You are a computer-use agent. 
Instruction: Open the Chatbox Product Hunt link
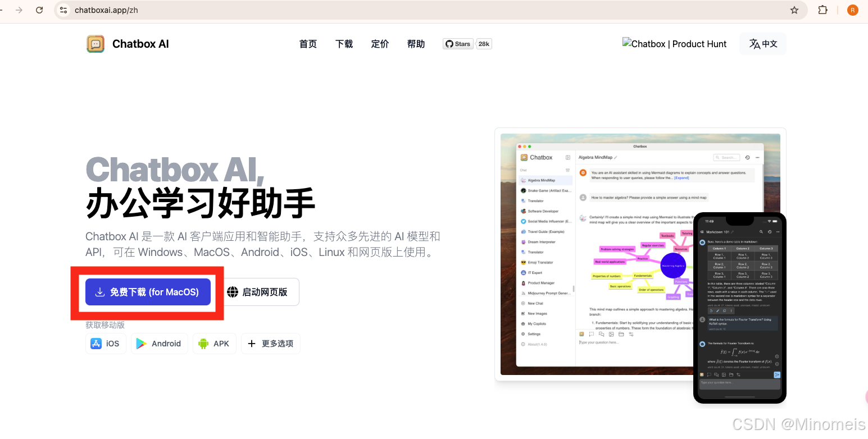click(x=674, y=44)
